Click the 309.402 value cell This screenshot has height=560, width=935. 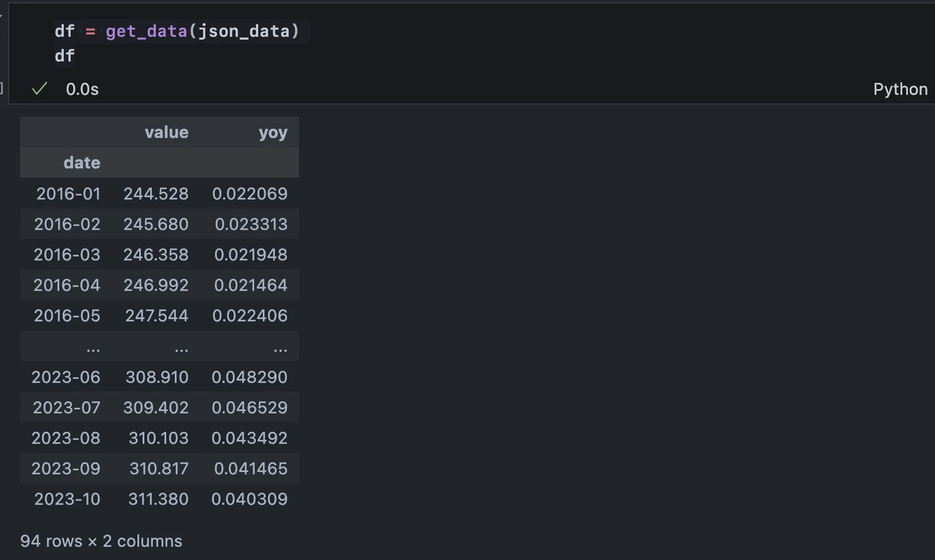pyautogui.click(x=156, y=408)
